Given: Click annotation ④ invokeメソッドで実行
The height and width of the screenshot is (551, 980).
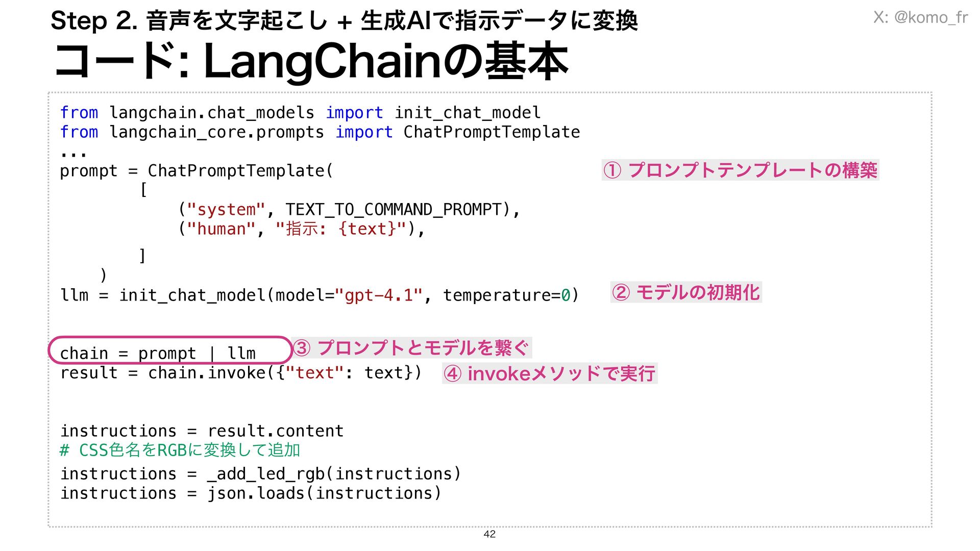Looking at the screenshot, I should 549,373.
